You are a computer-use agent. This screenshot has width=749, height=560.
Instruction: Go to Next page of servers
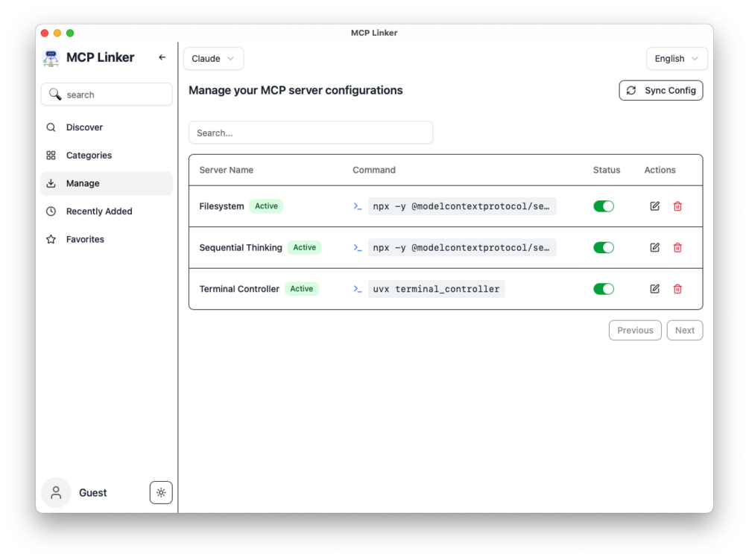pyautogui.click(x=684, y=331)
